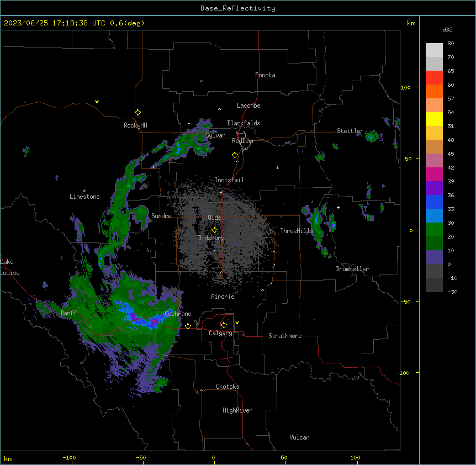Screen dimensions: 476x465
Task: Click the asterisk marker east of Innisfail
Action: [x=277, y=167]
